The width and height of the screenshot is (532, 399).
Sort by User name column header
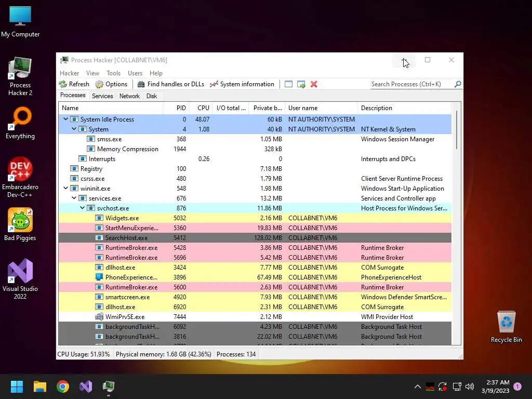click(x=321, y=108)
